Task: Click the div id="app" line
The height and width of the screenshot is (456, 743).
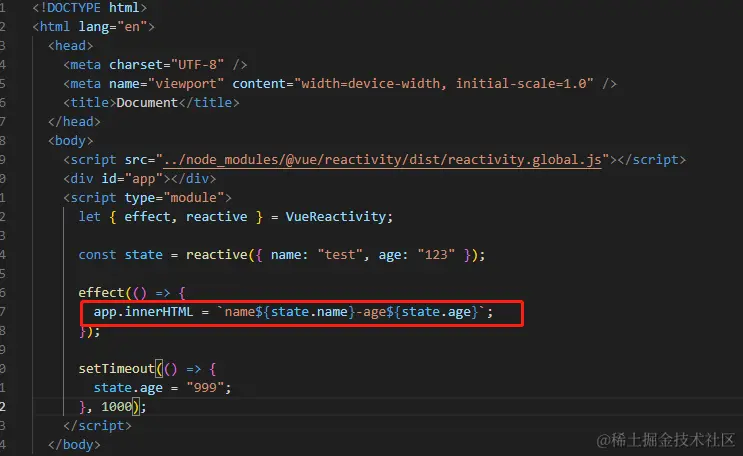Action: (140, 179)
